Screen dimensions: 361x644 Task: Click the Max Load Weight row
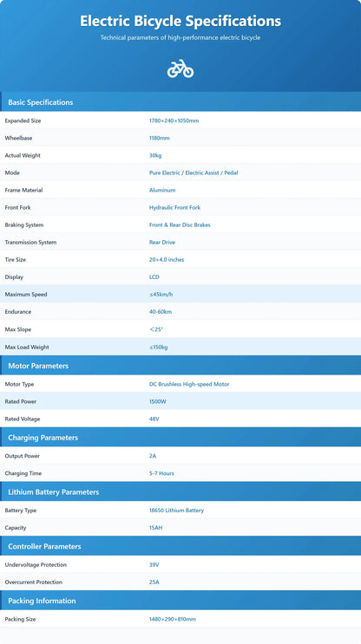[180, 347]
